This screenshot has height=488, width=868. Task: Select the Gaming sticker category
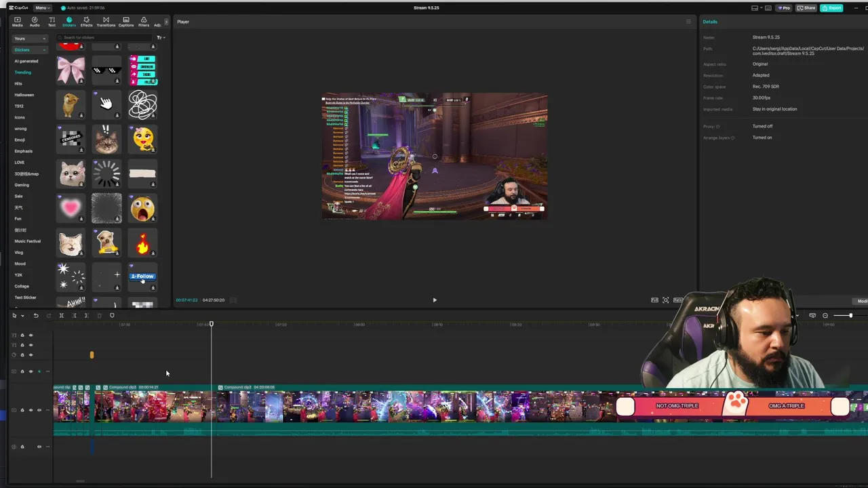point(22,185)
